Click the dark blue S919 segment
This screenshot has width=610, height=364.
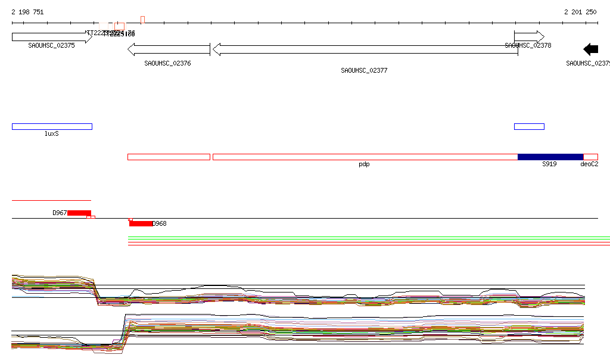(550, 157)
